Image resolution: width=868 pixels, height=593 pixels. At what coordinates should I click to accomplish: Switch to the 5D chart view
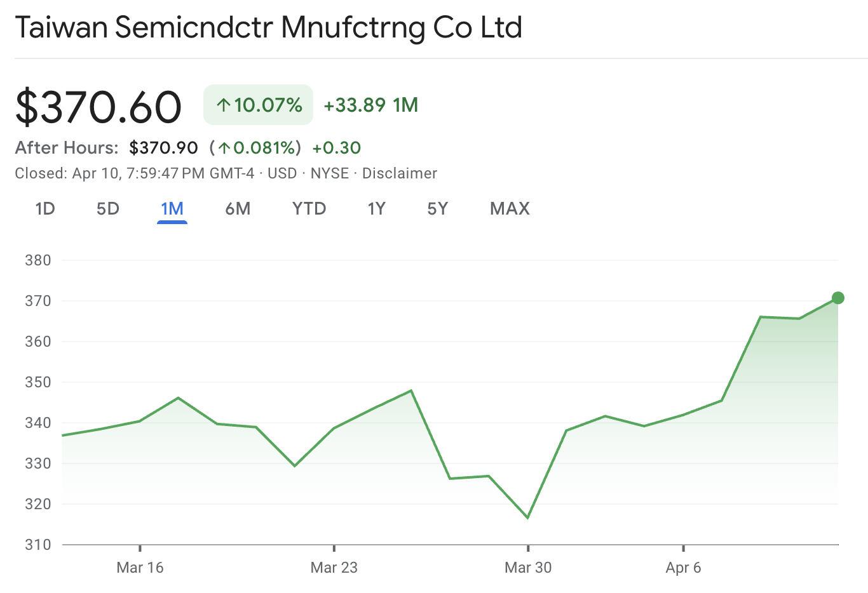pos(107,208)
